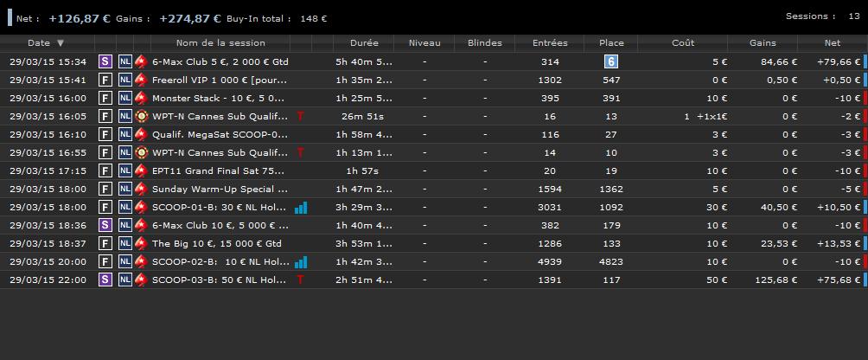Click the Net total +126,87 € in summary bar

80,18
